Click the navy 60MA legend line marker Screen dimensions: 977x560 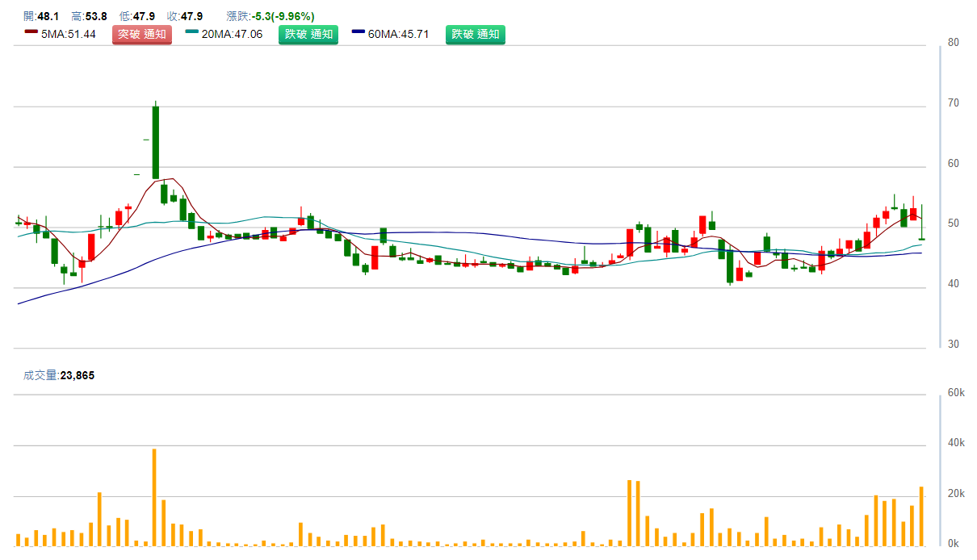tap(359, 32)
